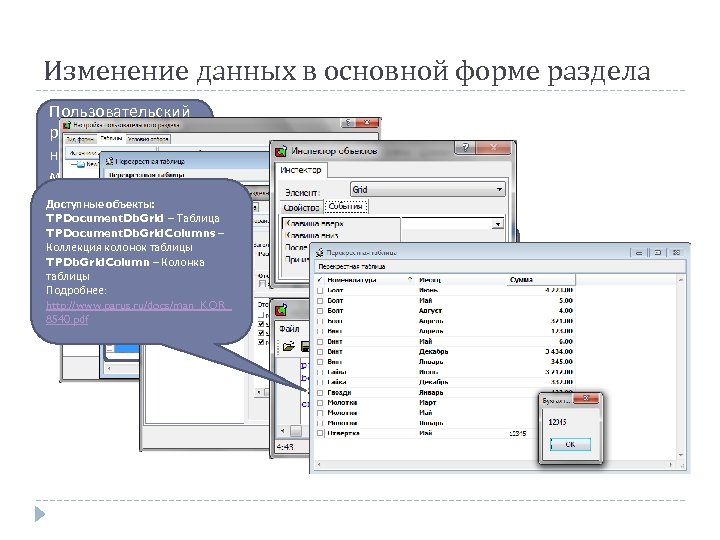
Task: Click the section settings window title icon
Action: 67,125
